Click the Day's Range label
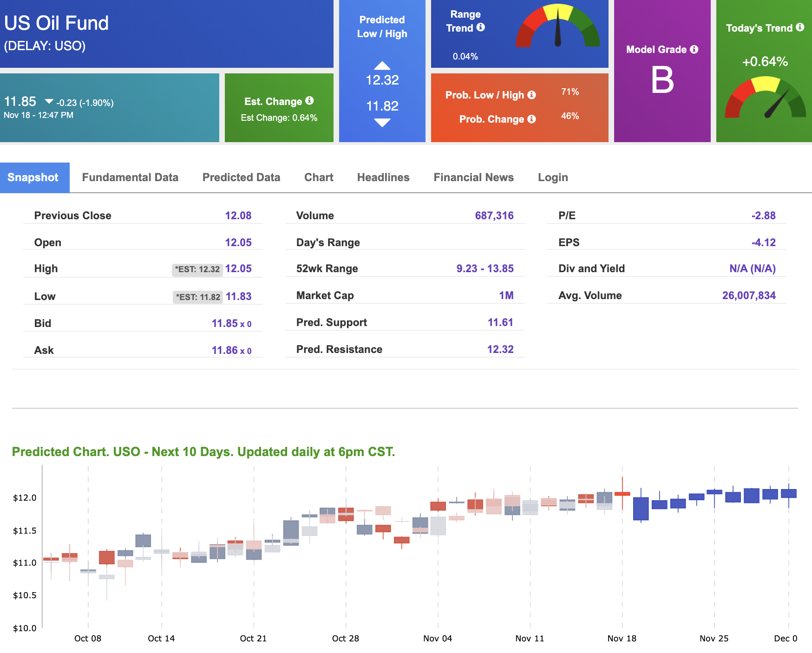The image size is (812, 653). [328, 242]
